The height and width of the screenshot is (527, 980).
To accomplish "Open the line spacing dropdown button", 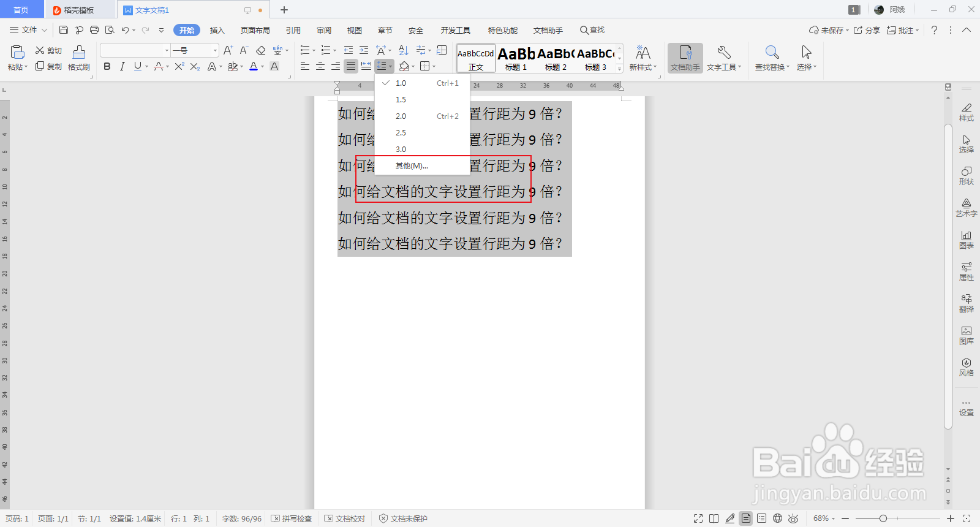I will pos(384,66).
